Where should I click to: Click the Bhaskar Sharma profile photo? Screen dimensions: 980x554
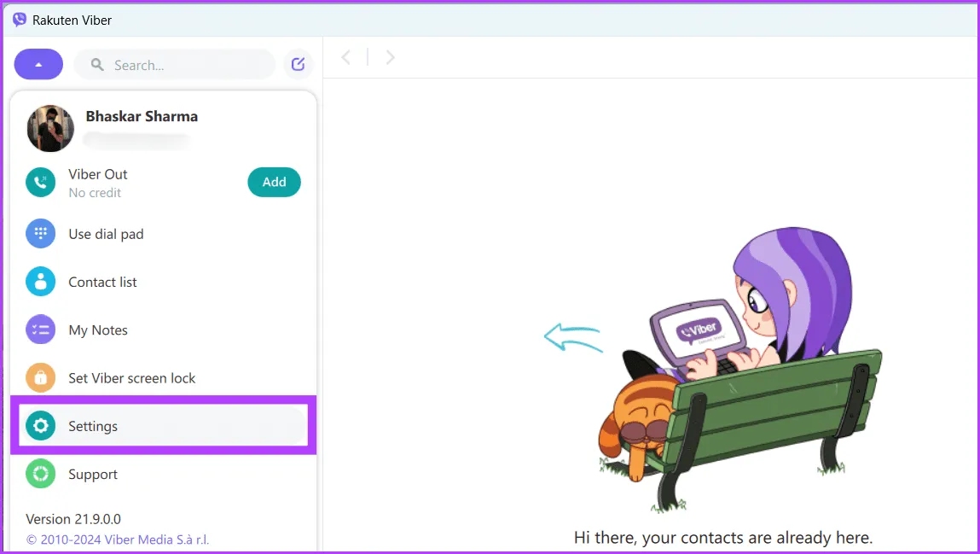pos(50,128)
